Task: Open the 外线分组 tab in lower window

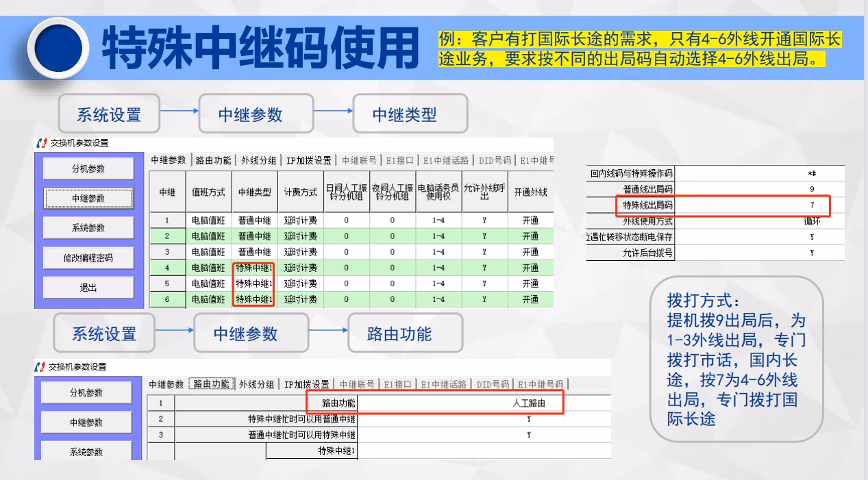Action: click(x=256, y=384)
